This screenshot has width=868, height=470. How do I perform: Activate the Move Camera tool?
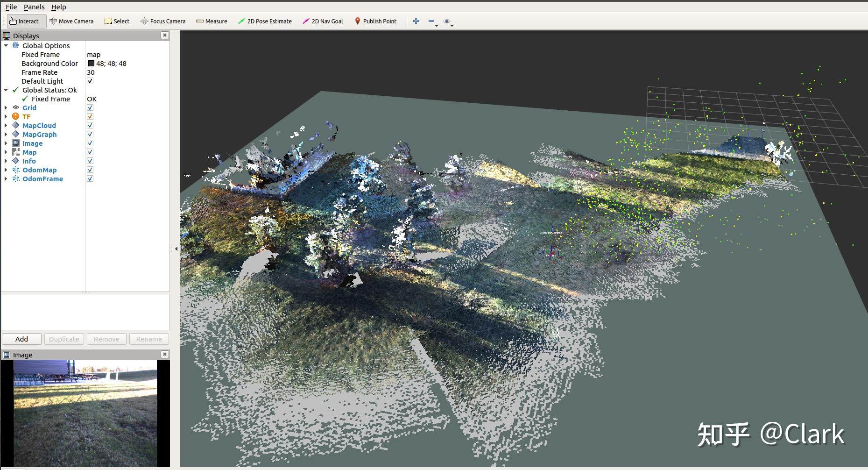coord(71,21)
